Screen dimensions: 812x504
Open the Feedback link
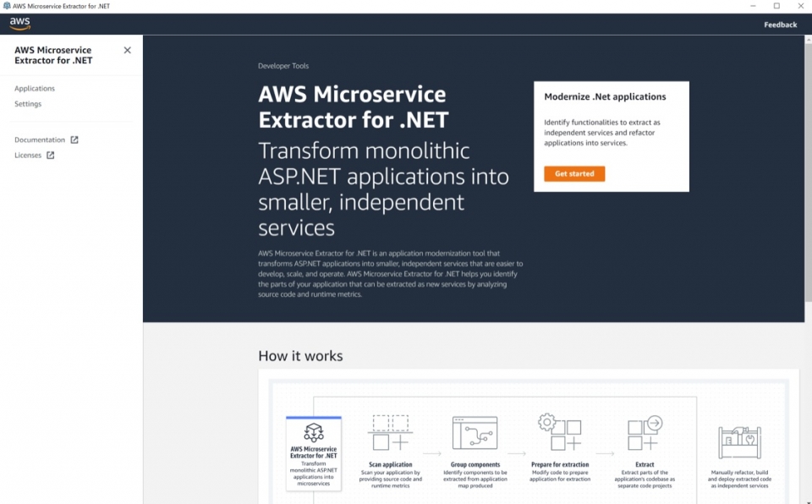[x=781, y=25]
